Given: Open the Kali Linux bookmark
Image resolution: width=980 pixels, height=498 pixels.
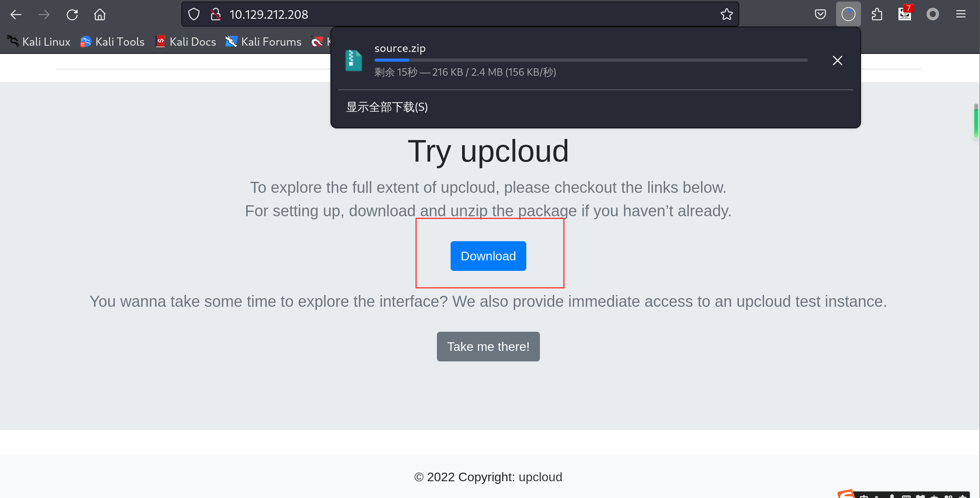Looking at the screenshot, I should [38, 42].
